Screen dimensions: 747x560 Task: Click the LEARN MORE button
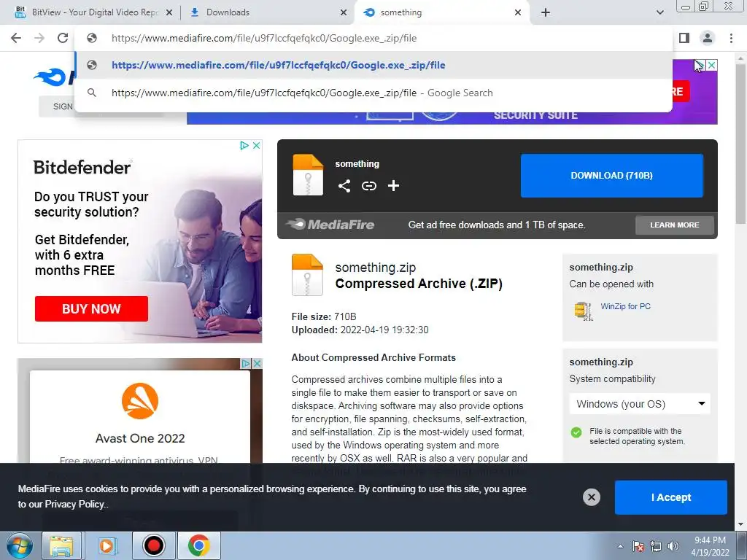(x=675, y=225)
